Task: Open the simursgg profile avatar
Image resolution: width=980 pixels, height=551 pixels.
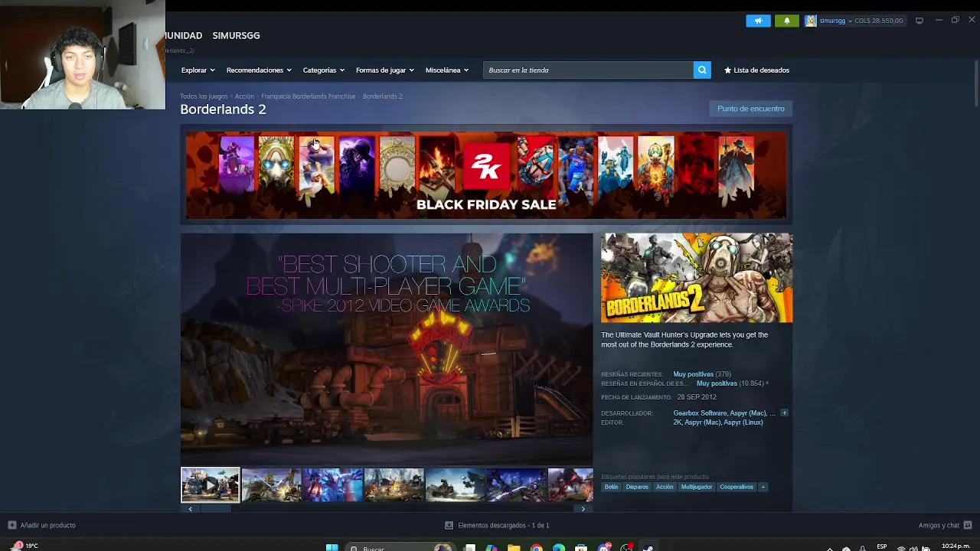Action: pyautogui.click(x=810, y=21)
